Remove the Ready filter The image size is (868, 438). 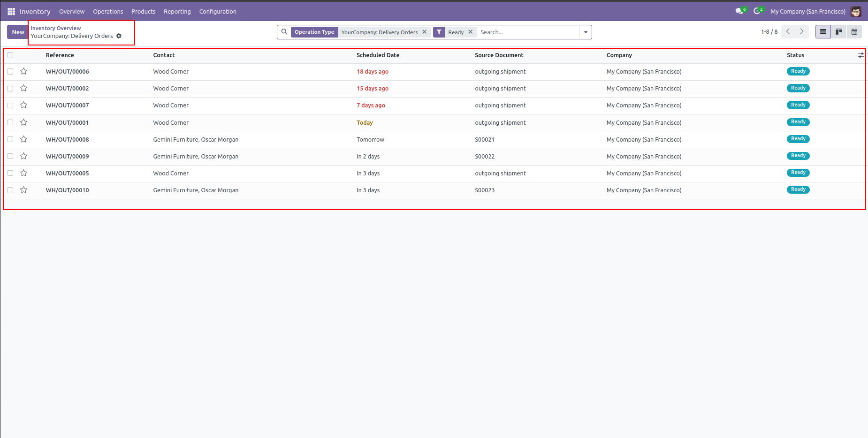(470, 32)
